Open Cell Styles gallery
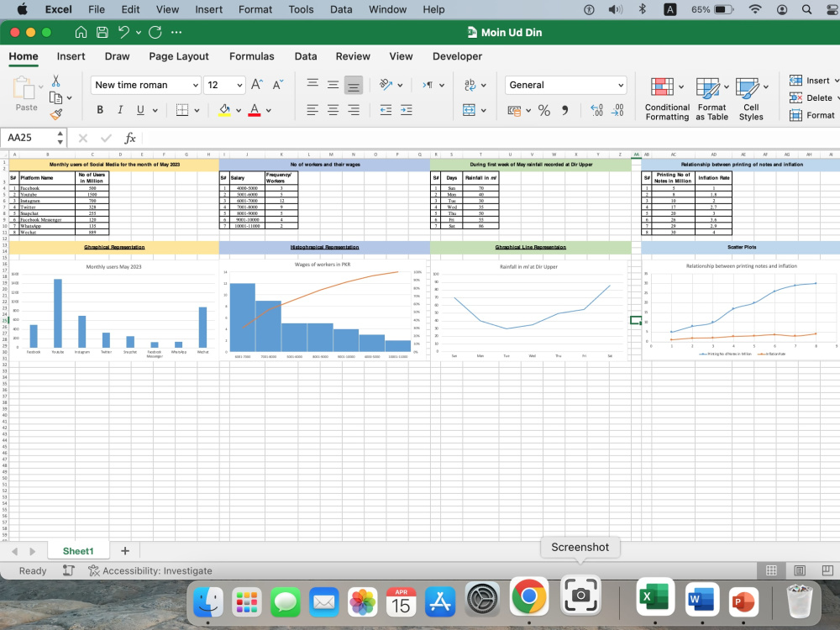 point(751,100)
